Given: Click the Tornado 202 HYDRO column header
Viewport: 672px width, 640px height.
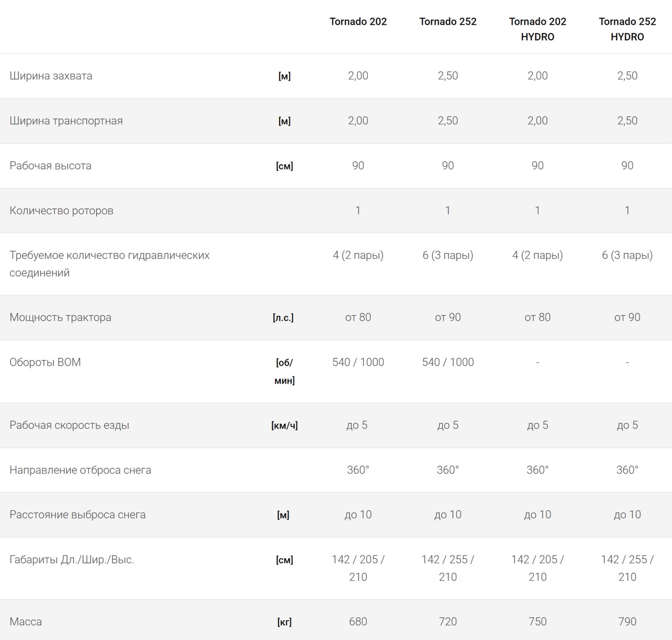Looking at the screenshot, I should pos(537,29).
